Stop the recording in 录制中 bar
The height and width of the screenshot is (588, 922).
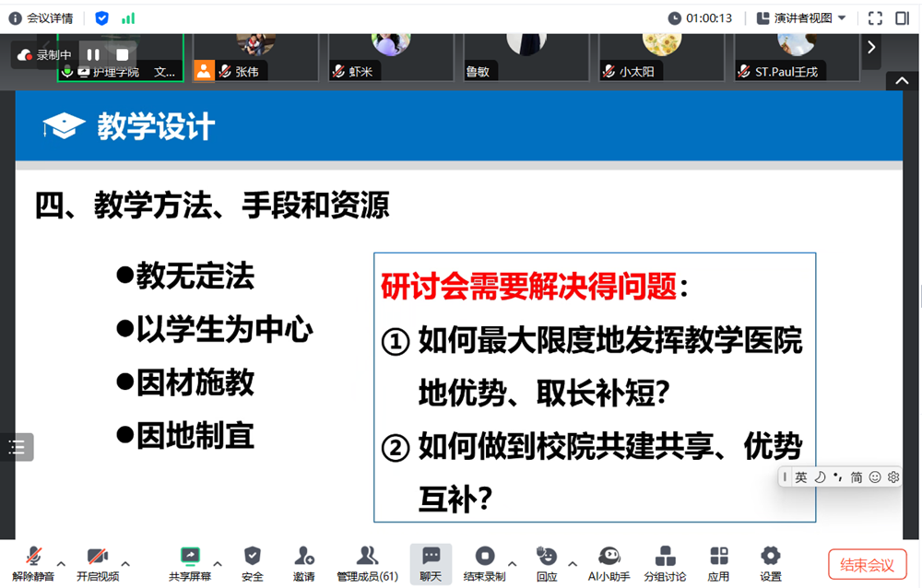(x=122, y=55)
